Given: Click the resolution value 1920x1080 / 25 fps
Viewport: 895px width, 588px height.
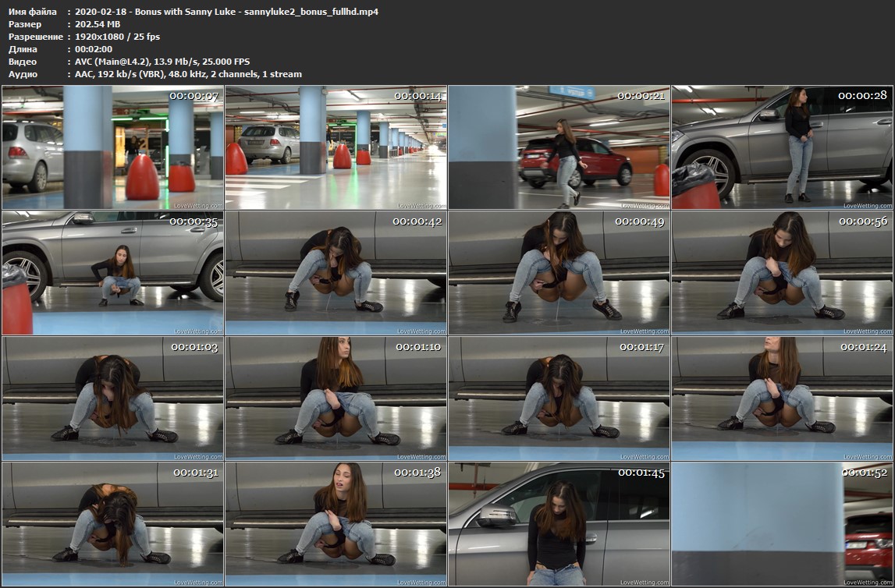Looking at the screenshot, I should tap(118, 37).
